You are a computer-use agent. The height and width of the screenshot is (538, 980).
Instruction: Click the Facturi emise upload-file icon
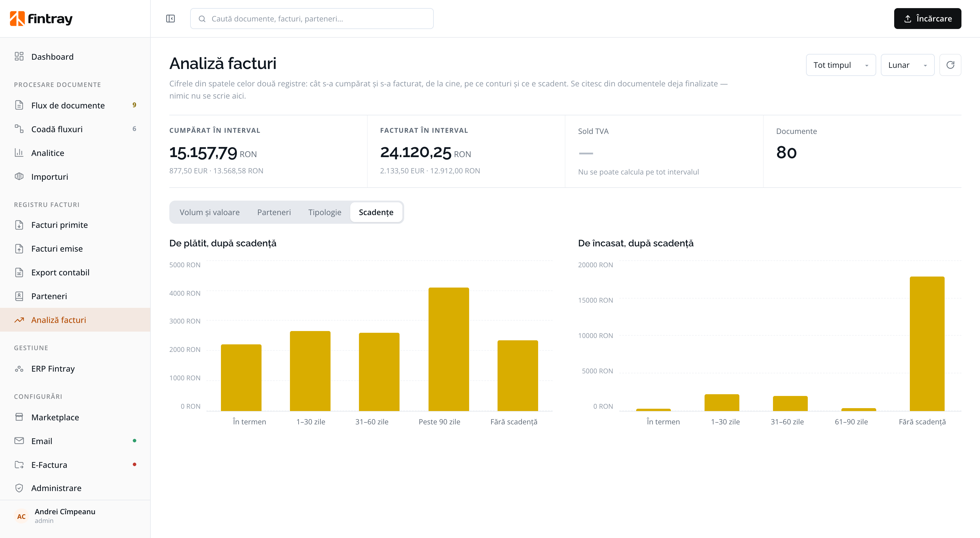[19, 249]
